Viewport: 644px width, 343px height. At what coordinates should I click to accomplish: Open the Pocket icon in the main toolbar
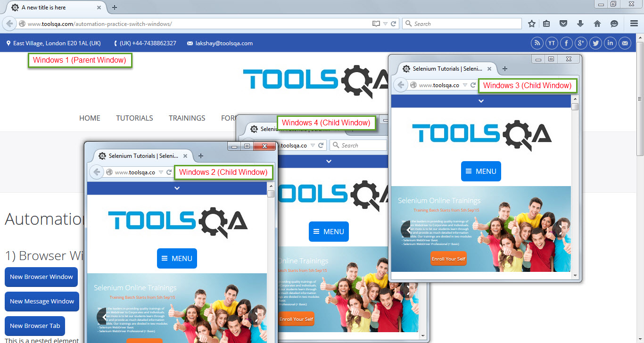point(563,24)
